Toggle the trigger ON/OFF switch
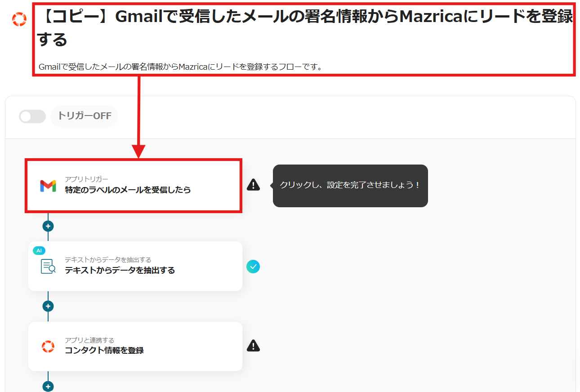This screenshot has width=580, height=392. [32, 116]
